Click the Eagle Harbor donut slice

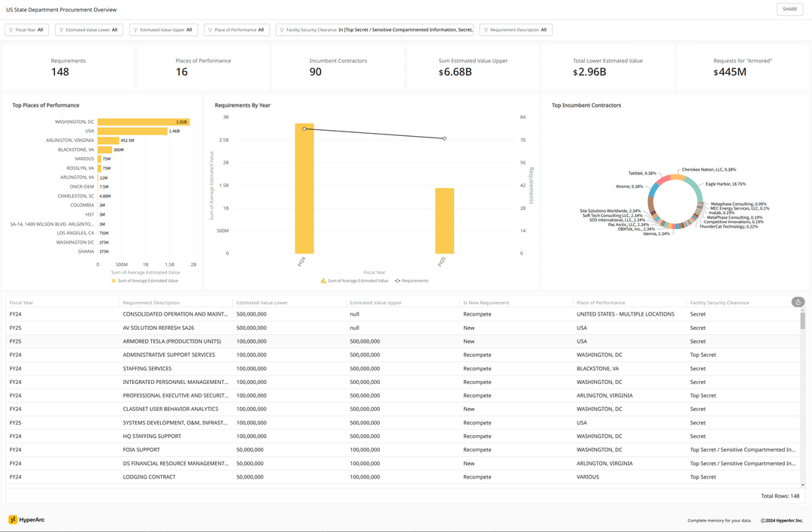(698, 194)
